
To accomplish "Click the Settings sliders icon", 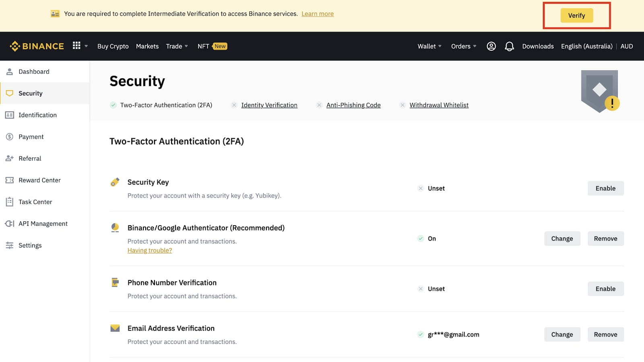I will pyautogui.click(x=10, y=245).
